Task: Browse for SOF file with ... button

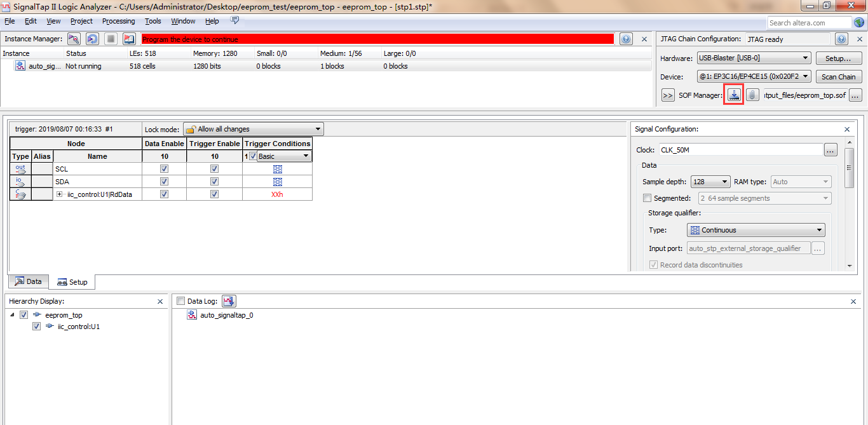Action: click(x=855, y=95)
